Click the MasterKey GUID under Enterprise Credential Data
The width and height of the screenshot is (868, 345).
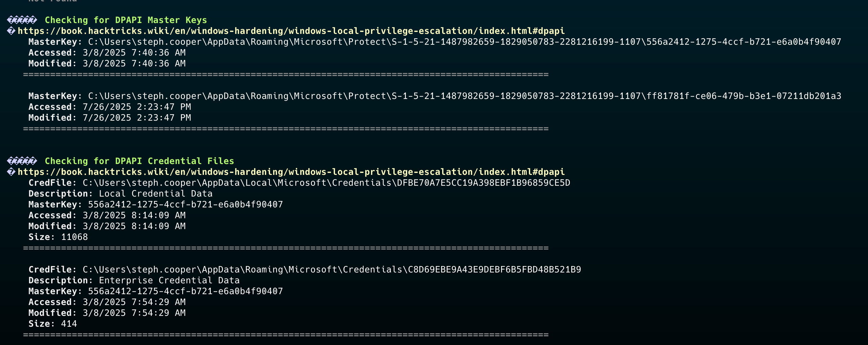tap(185, 291)
